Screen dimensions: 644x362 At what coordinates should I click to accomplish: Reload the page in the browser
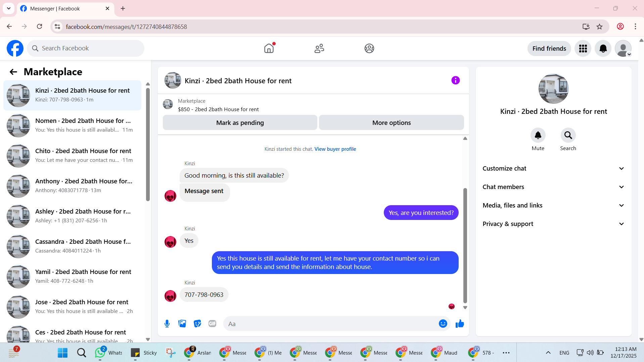[40, 27]
